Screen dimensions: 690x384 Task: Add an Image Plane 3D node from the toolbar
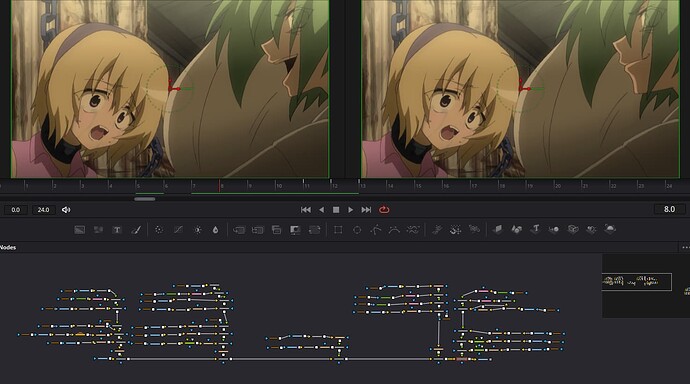[497, 229]
